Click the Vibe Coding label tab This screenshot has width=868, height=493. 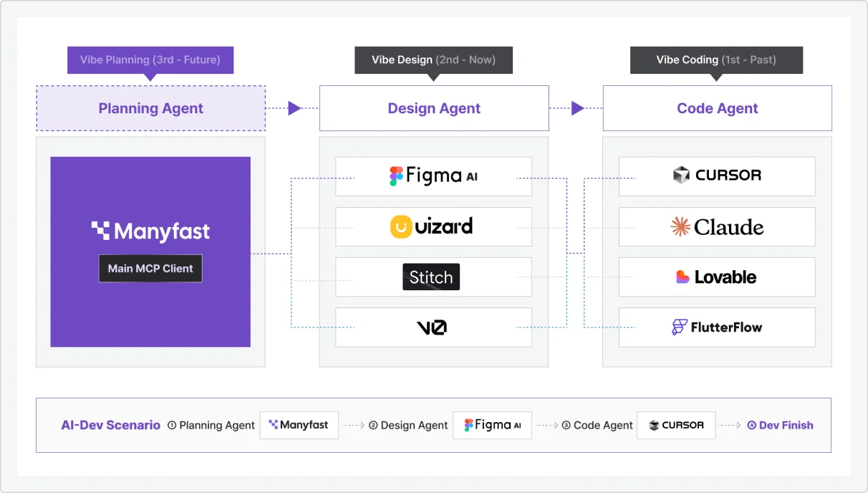click(x=716, y=60)
